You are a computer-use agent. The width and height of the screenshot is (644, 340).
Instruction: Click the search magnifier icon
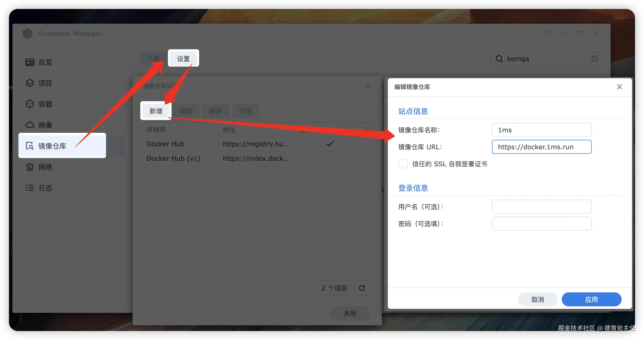pyautogui.click(x=499, y=59)
